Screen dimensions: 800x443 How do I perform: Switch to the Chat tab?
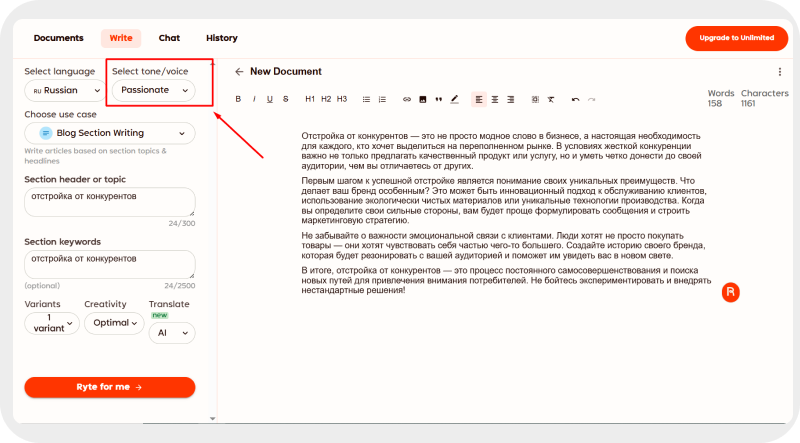[169, 38]
